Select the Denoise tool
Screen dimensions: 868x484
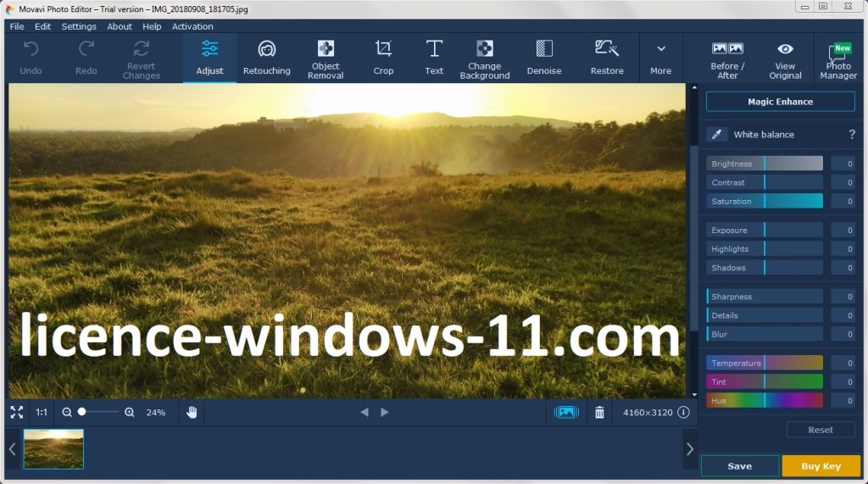[x=543, y=58]
